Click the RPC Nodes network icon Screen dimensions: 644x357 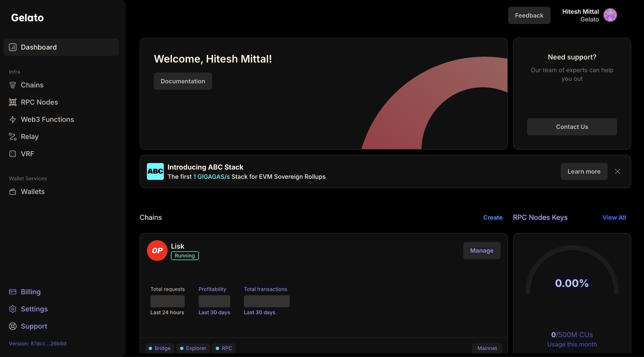(13, 102)
